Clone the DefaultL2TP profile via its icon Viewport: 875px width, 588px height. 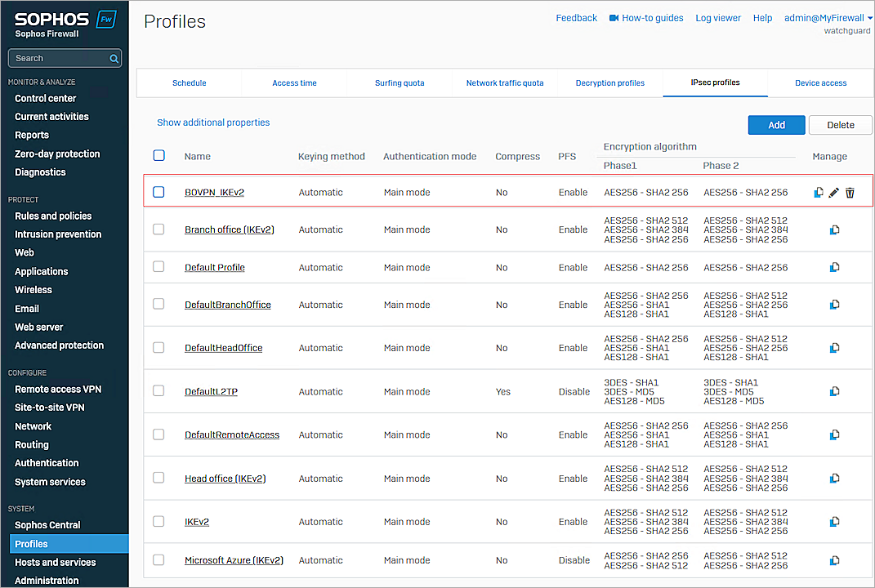pos(834,392)
